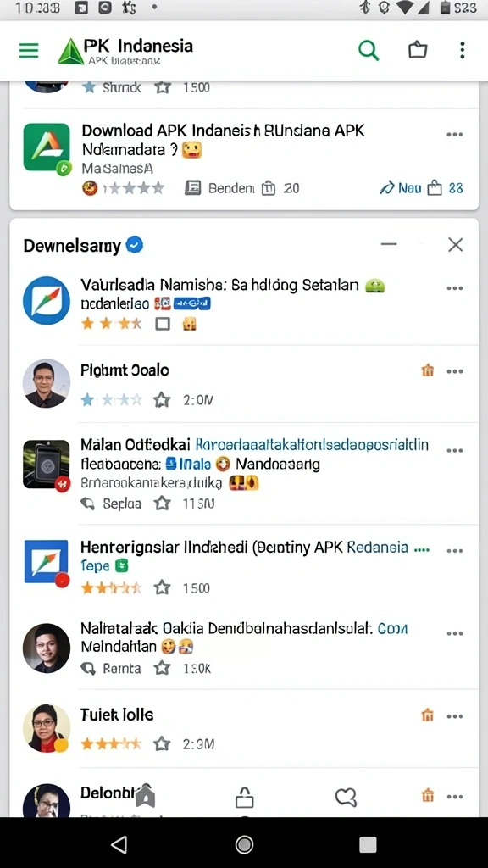Open the bottom lock tab icon
The height and width of the screenshot is (868, 488).
click(x=244, y=797)
